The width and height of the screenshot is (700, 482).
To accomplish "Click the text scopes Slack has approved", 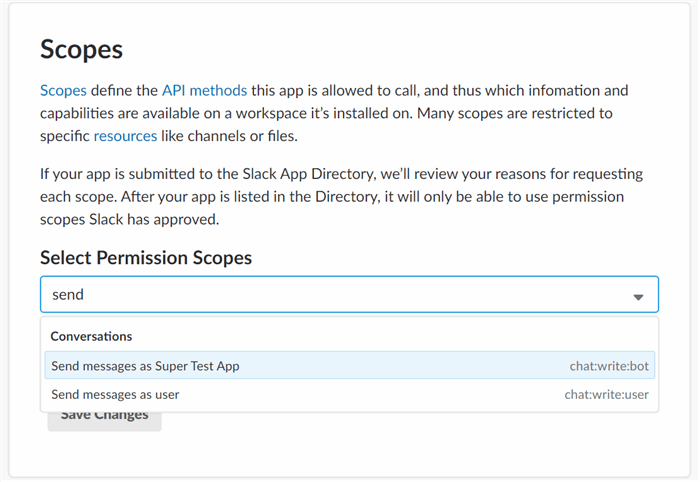I will point(129,219).
